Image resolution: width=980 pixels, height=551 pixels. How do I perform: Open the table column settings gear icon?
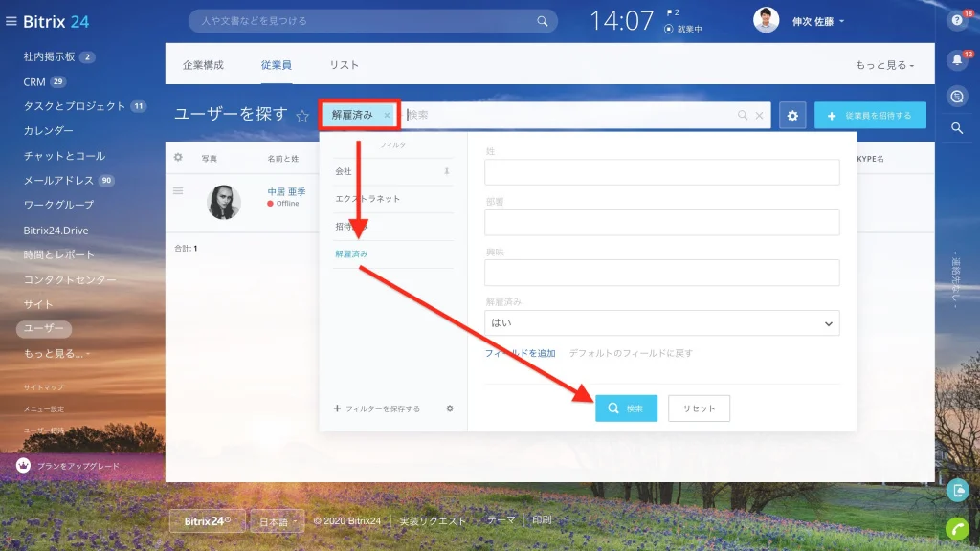178,158
